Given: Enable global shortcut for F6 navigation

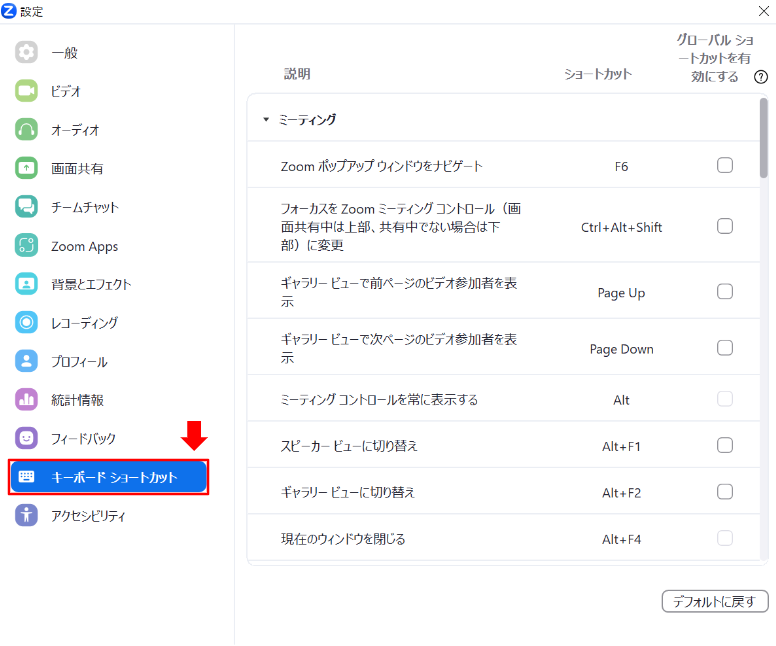Looking at the screenshot, I should tap(725, 165).
